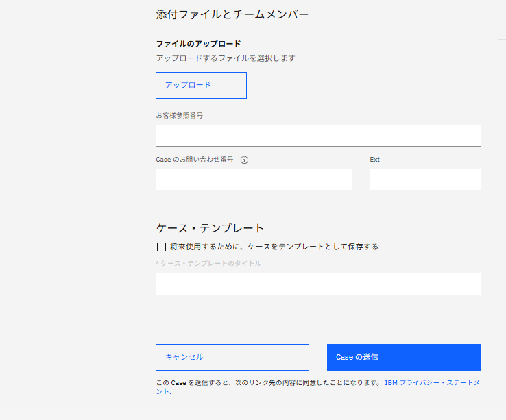Click the ケース・テンプレート section heading
The image size is (506, 420).
[210, 228]
